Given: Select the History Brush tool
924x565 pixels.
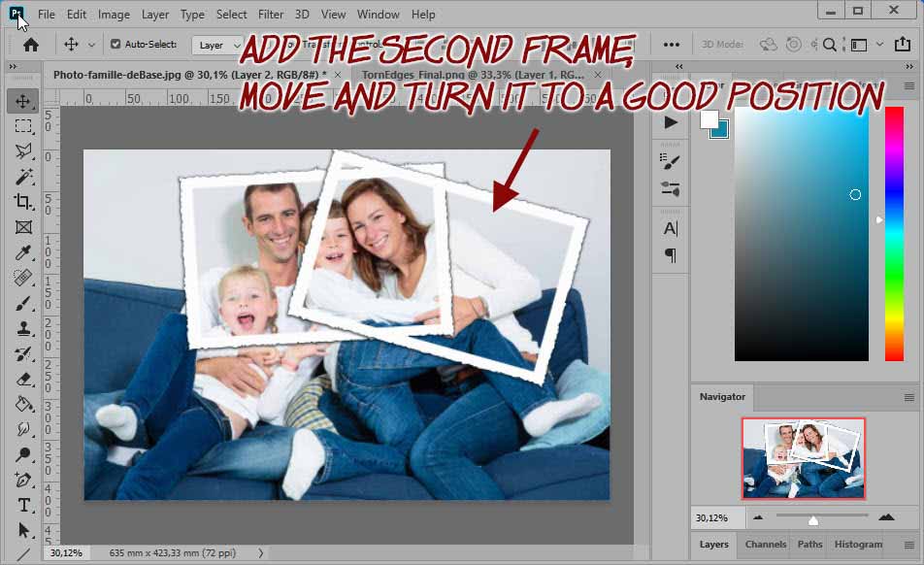Looking at the screenshot, I should [23, 353].
